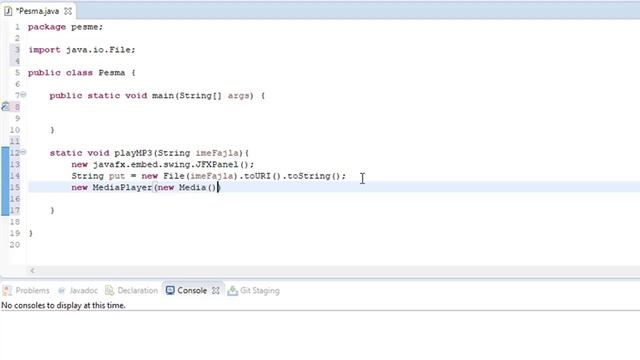Close the Console view tab
This screenshot has width=640, height=360.
[216, 291]
